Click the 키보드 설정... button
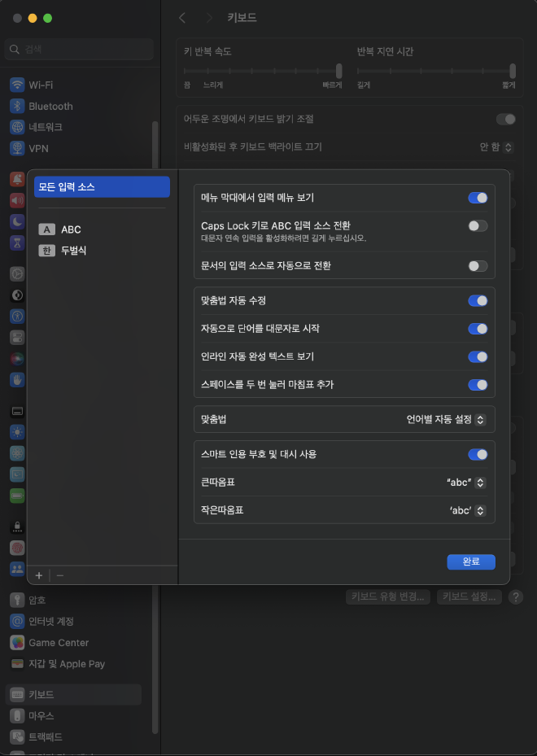This screenshot has height=756, width=537. coord(469,596)
